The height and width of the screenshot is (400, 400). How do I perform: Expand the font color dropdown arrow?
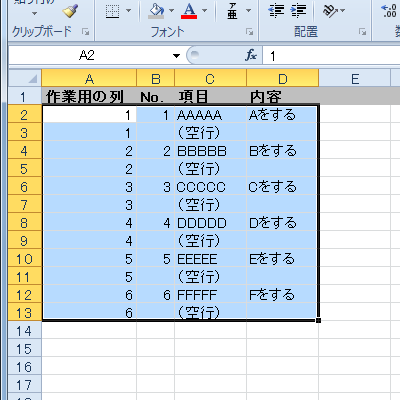204,11
